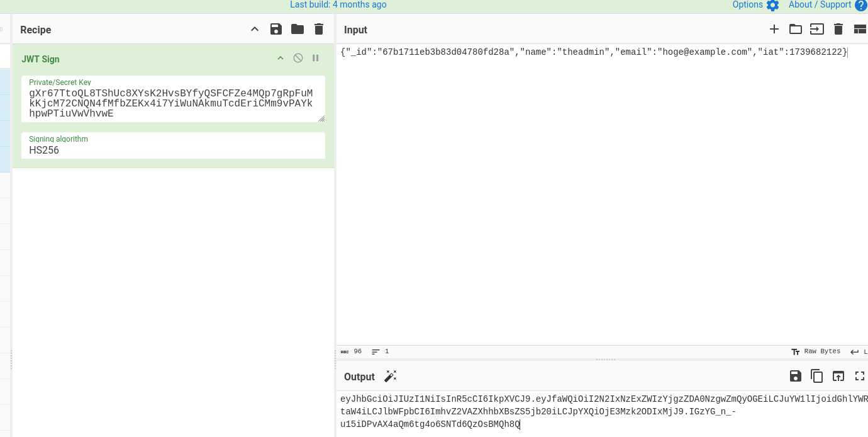Open folder as input
Viewport: 868px width, 437px height.
pos(796,30)
